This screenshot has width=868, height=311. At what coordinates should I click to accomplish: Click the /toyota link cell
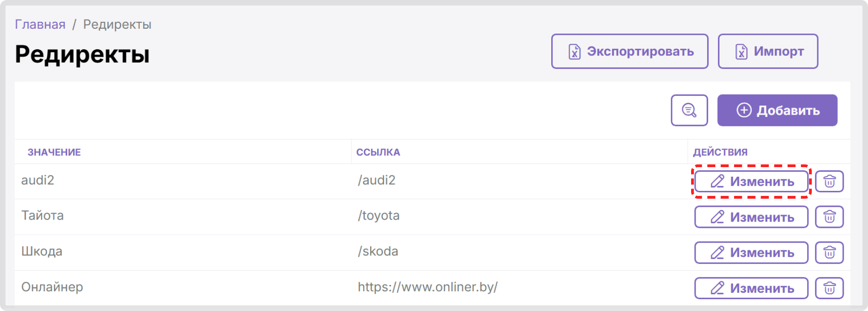[x=378, y=215]
